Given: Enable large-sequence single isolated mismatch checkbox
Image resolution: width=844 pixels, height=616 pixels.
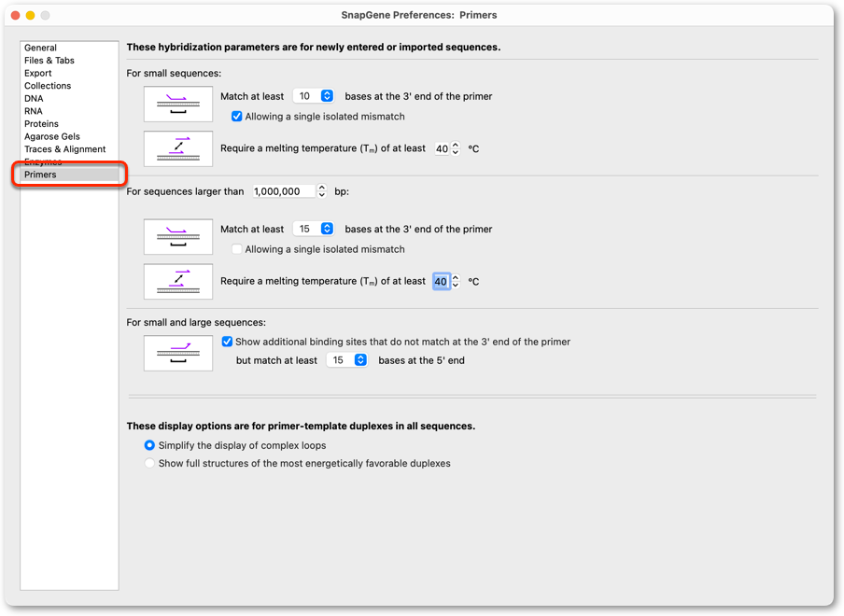Looking at the screenshot, I should [x=236, y=249].
